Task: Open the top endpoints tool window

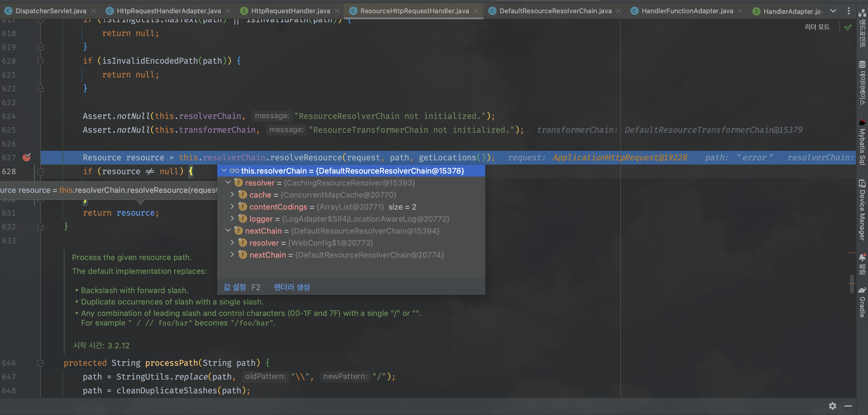Action: [862, 29]
